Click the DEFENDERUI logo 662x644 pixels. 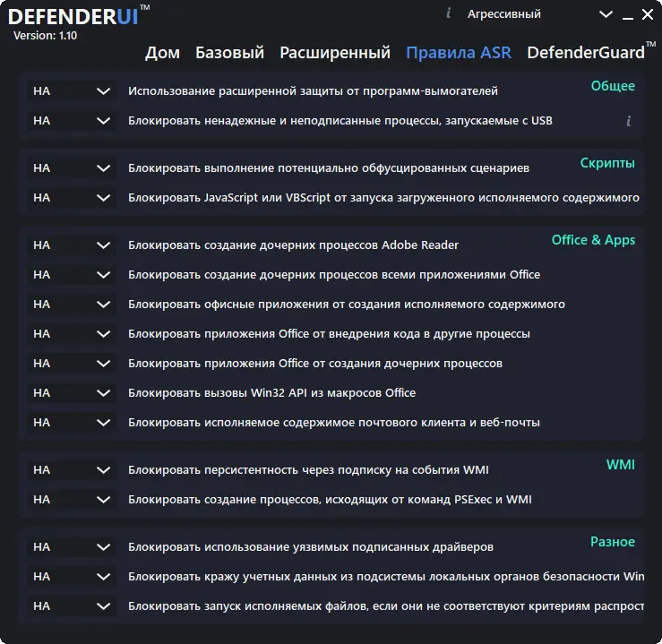[x=79, y=16]
